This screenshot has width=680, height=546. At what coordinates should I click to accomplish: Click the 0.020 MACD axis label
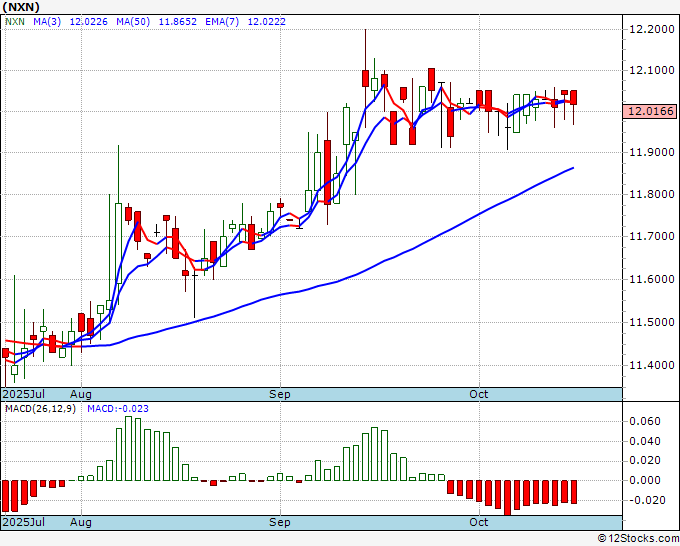645,461
